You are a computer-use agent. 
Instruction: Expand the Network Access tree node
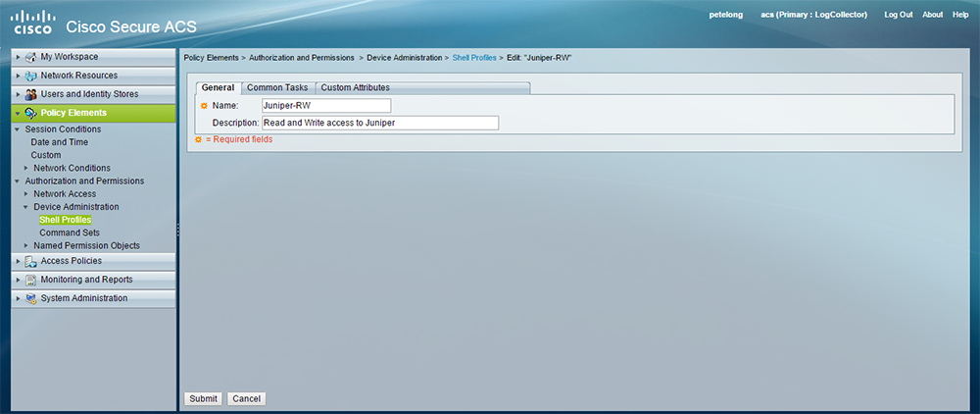click(x=25, y=194)
